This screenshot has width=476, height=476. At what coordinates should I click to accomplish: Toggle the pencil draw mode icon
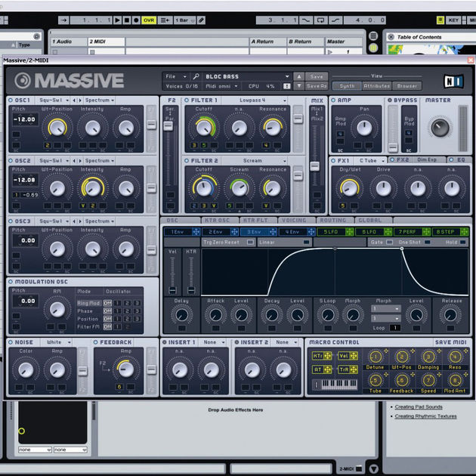coord(201,20)
